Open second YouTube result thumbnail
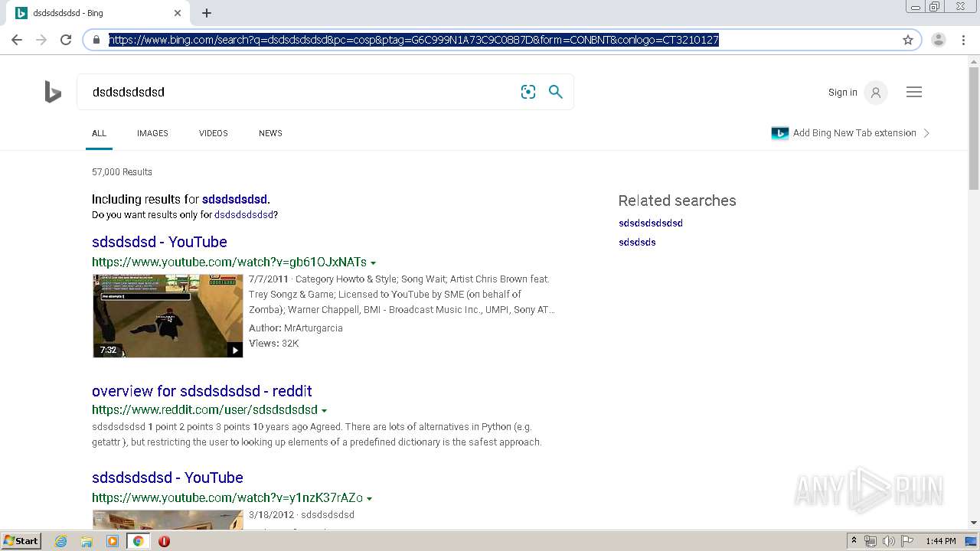 tap(168, 520)
